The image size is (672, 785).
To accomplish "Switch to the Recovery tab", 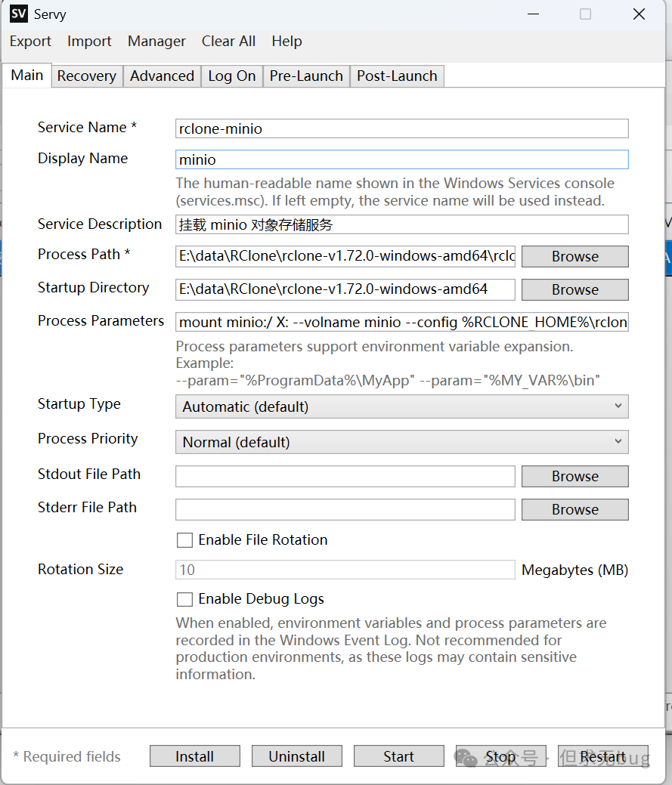I will click(x=87, y=76).
